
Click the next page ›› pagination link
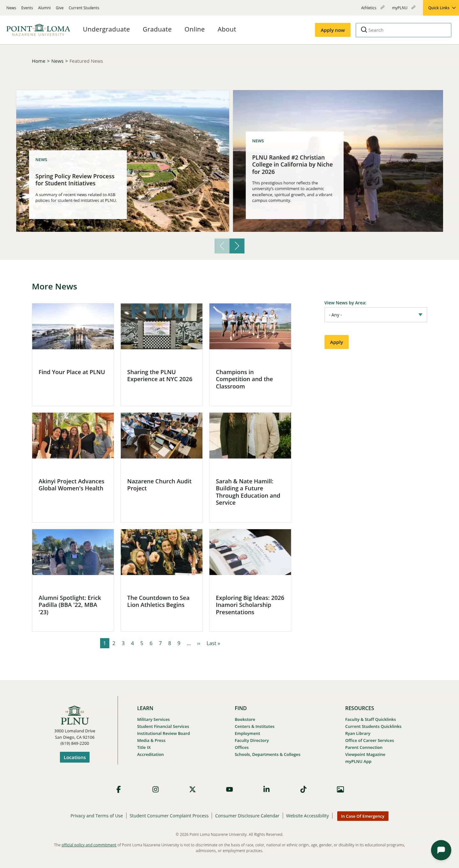tap(199, 643)
